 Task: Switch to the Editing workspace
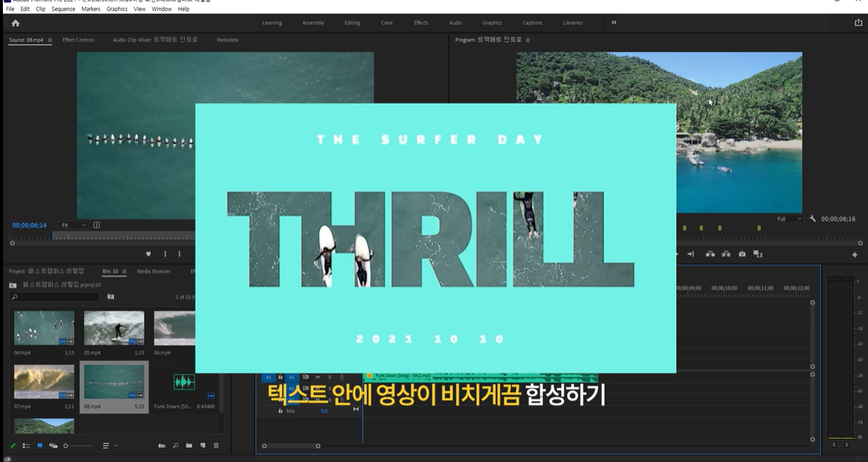pos(352,22)
